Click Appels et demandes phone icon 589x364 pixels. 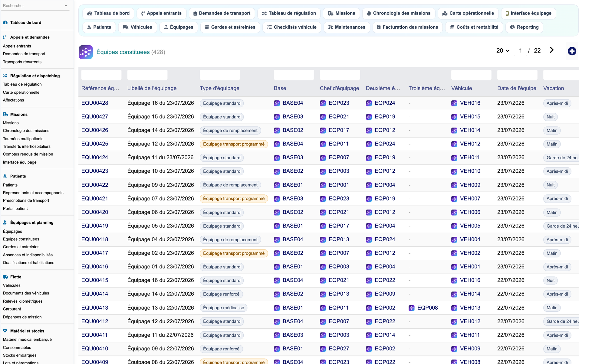5,37
